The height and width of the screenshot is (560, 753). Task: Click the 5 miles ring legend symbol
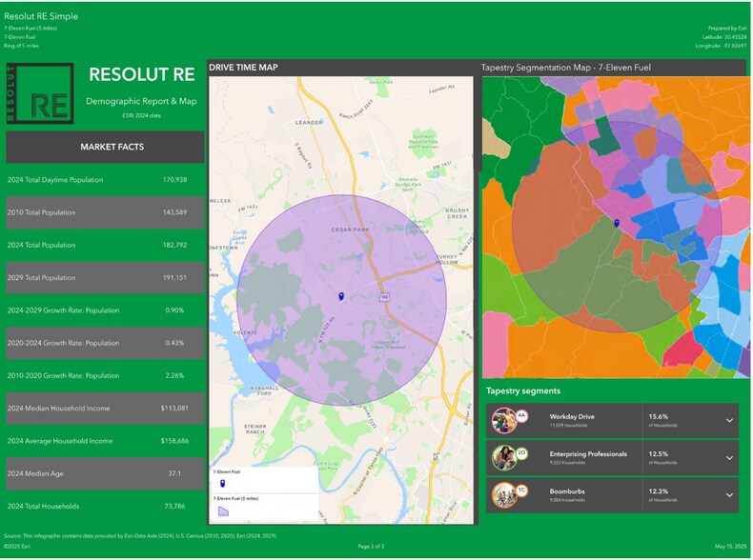pos(223,511)
